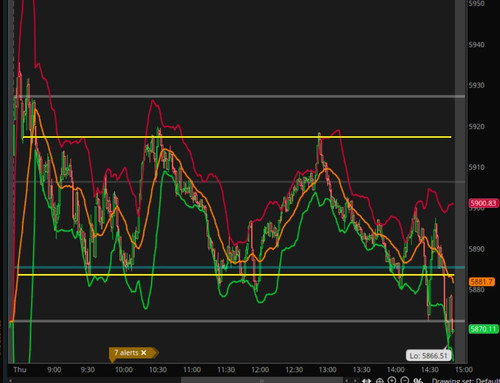Click the zoom in magnifier icon
Viewport: 500px width, 383px height.
coord(392,380)
